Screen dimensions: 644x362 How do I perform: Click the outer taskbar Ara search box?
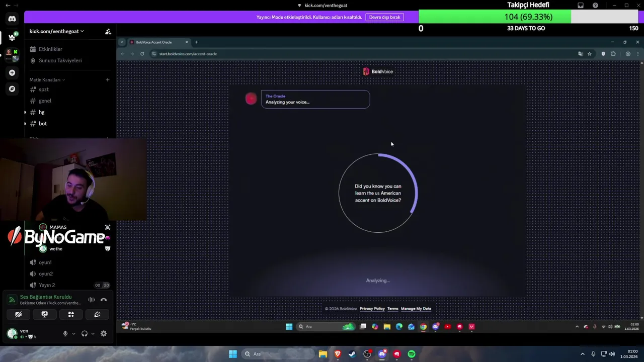tap(278, 354)
